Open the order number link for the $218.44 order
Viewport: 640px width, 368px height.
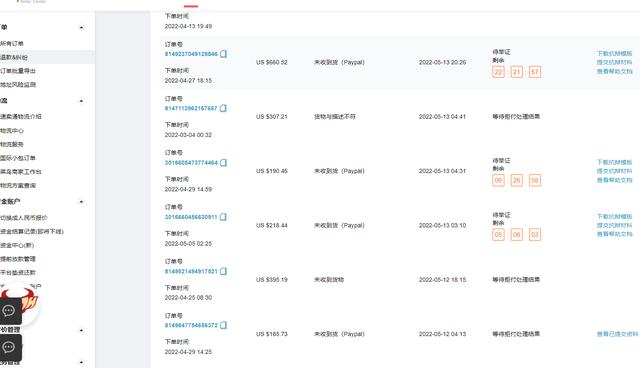(x=191, y=217)
